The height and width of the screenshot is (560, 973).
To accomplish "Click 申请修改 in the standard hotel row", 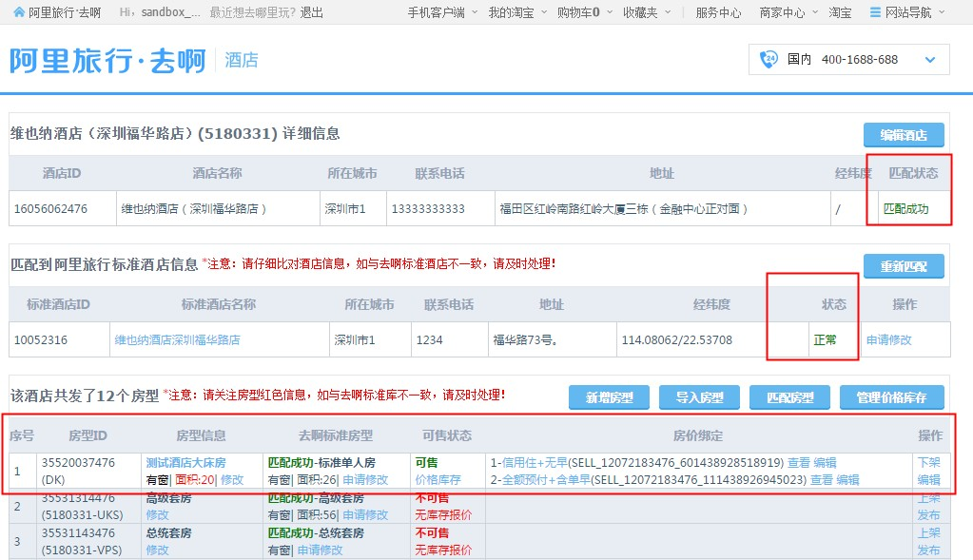I will pos(888,339).
